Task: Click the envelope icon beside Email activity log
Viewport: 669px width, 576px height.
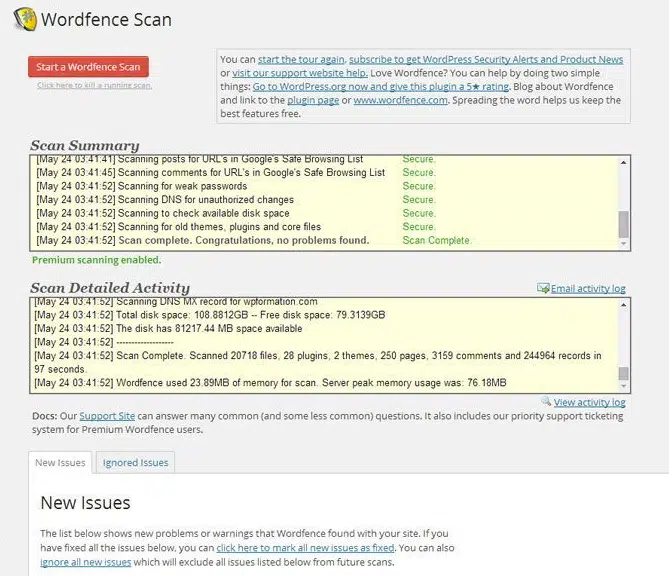Action: pyautogui.click(x=543, y=288)
